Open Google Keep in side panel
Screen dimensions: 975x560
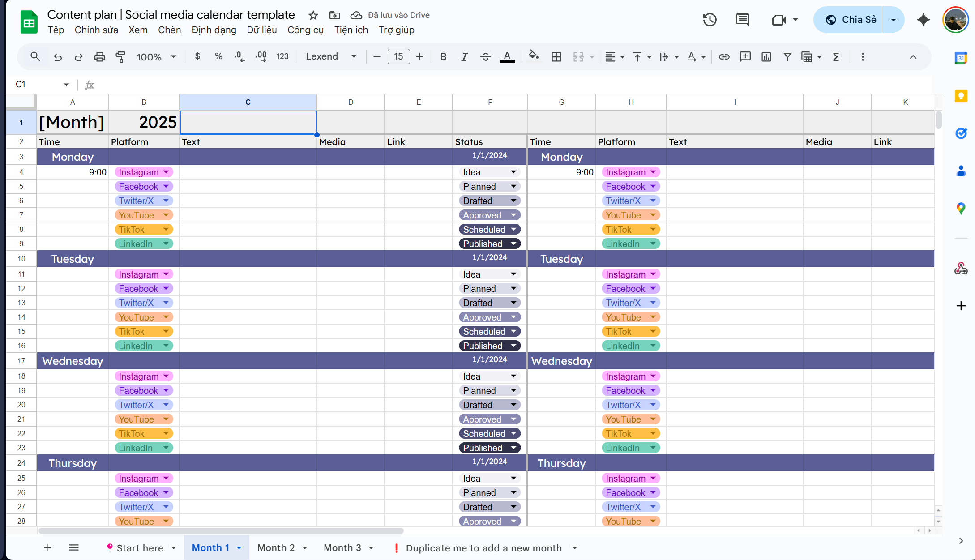pyautogui.click(x=961, y=96)
